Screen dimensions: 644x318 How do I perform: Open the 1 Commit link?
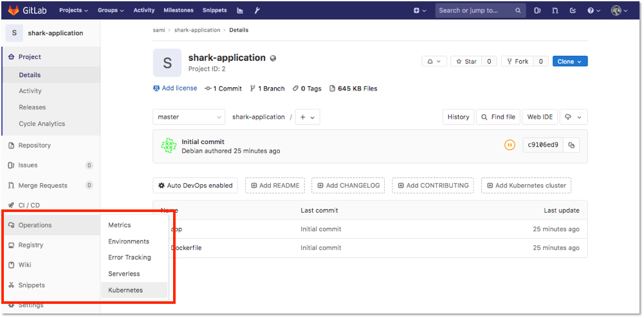click(x=223, y=89)
